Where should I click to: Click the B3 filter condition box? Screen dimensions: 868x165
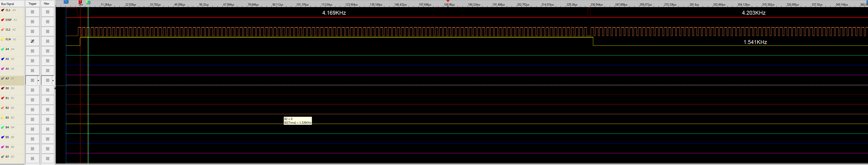[x=48, y=119]
